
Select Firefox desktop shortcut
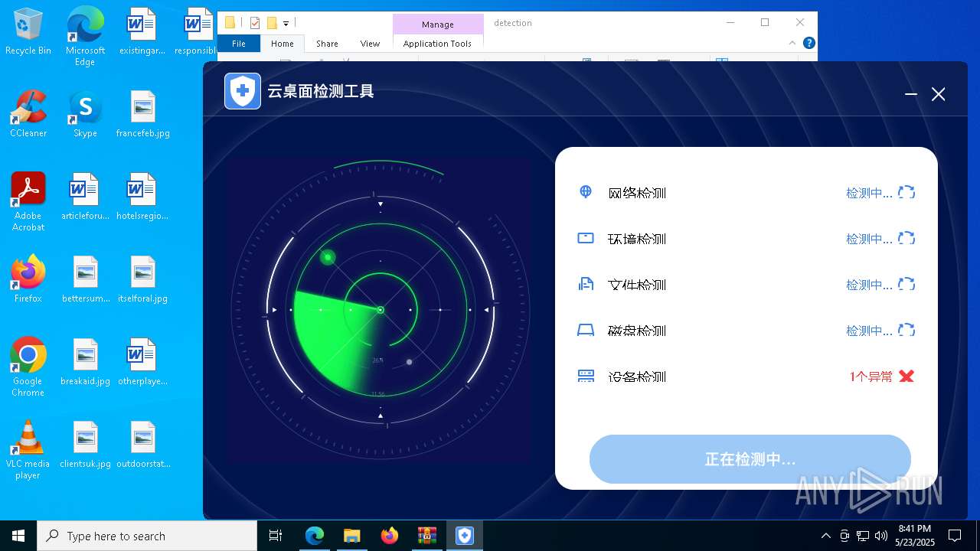pos(28,279)
